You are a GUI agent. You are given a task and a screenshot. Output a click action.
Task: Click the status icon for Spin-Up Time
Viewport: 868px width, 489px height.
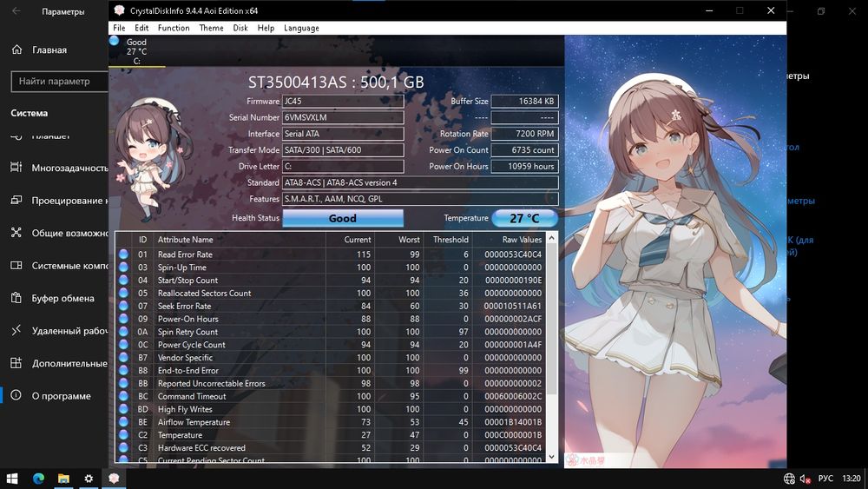(x=123, y=267)
